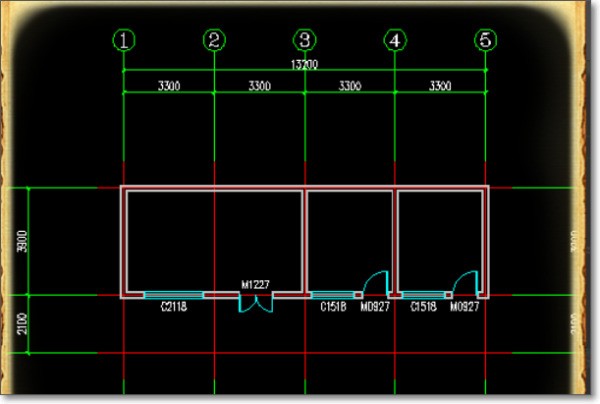Screen dimensions: 600x404
Task: Select the axis bubble numbered 5
Action: (x=486, y=40)
